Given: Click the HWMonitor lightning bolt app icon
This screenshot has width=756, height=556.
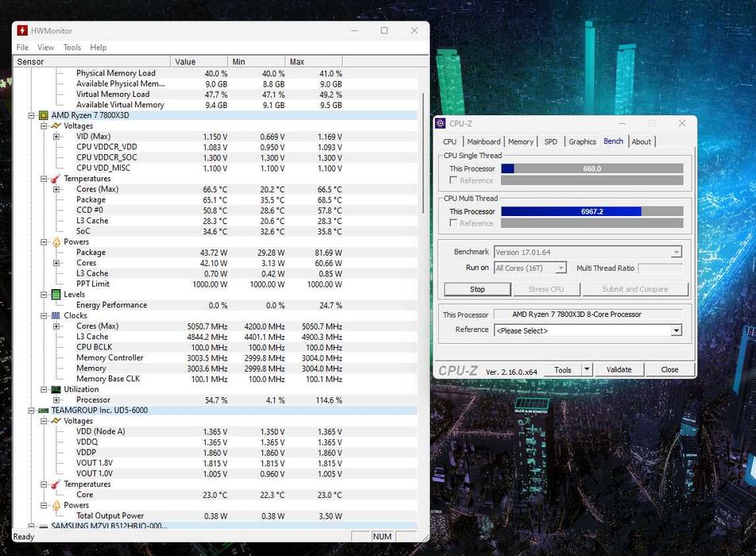Looking at the screenshot, I should point(22,30).
